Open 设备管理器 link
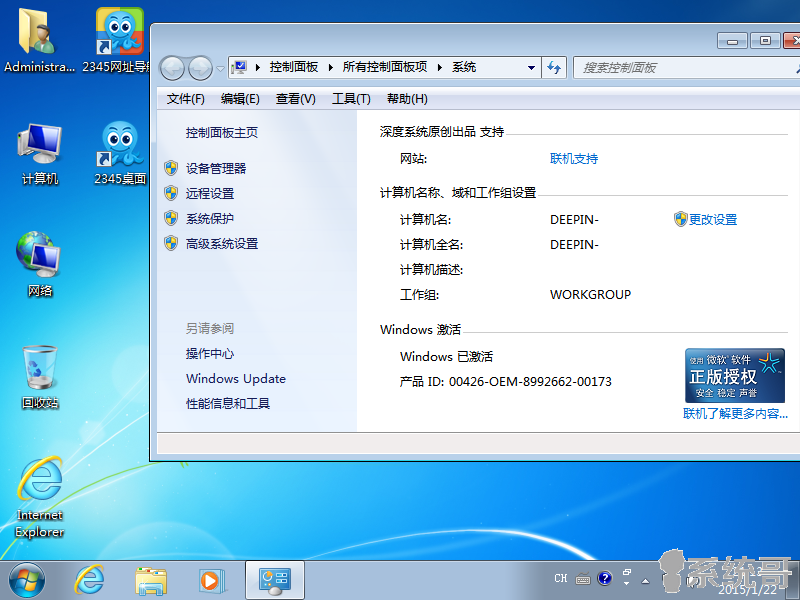The image size is (800, 600). 216,168
